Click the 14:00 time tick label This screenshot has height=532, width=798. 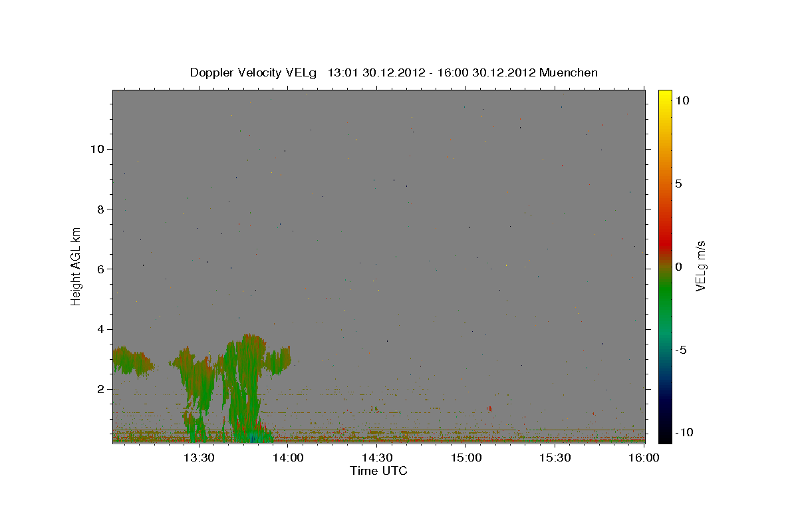click(x=288, y=458)
